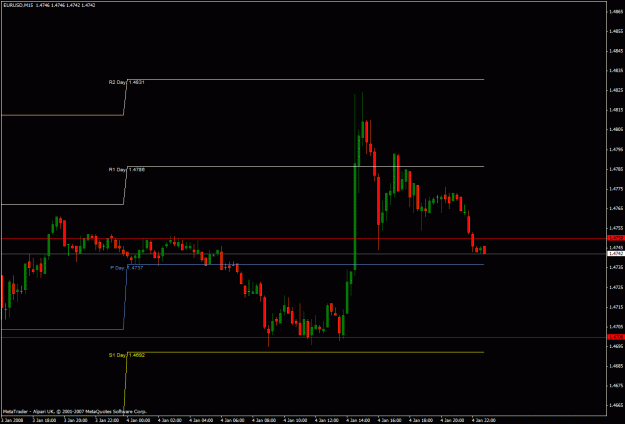
Task: Click the 4 Jan 12:00 time label
Action: (326, 420)
